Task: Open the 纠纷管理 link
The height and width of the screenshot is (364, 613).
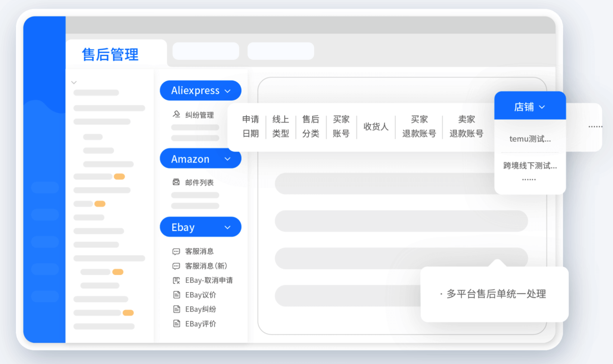Action: pos(199,115)
